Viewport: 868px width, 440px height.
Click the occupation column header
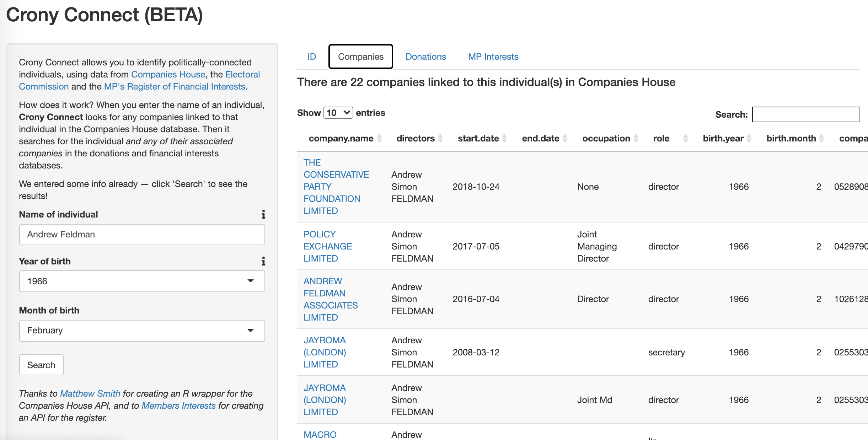[606, 138]
